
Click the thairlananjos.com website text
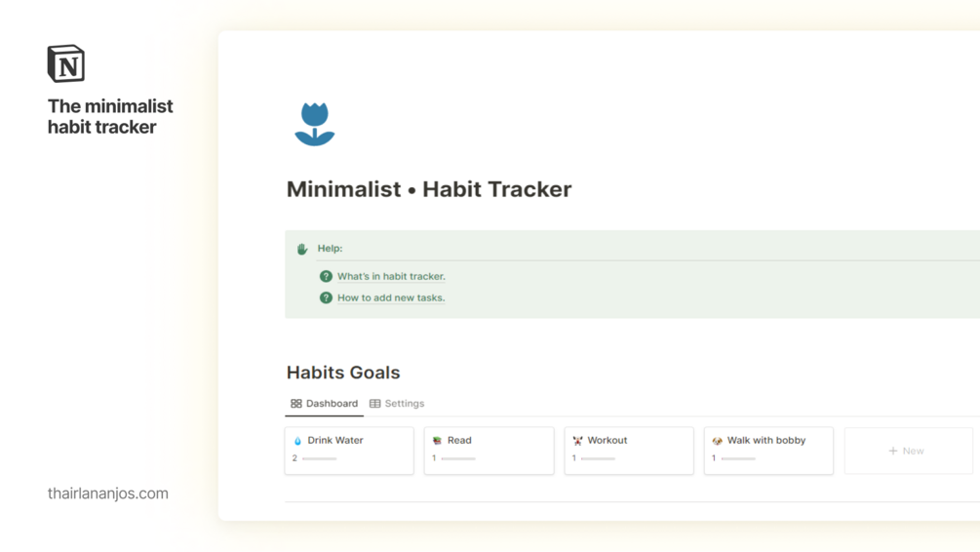(x=108, y=493)
